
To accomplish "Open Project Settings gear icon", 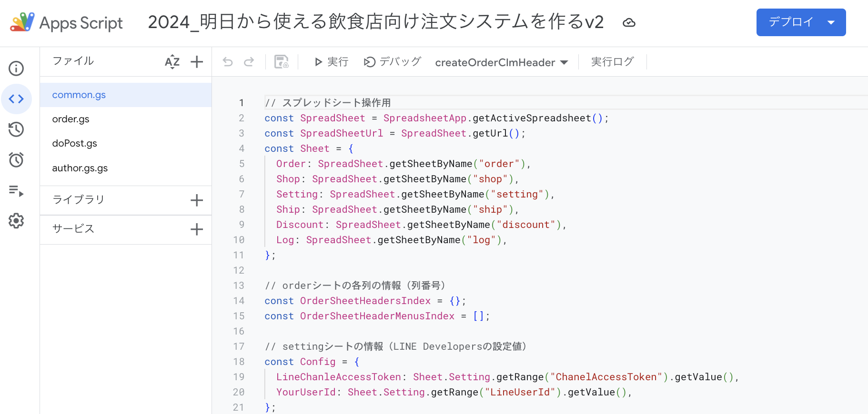I will (x=16, y=221).
